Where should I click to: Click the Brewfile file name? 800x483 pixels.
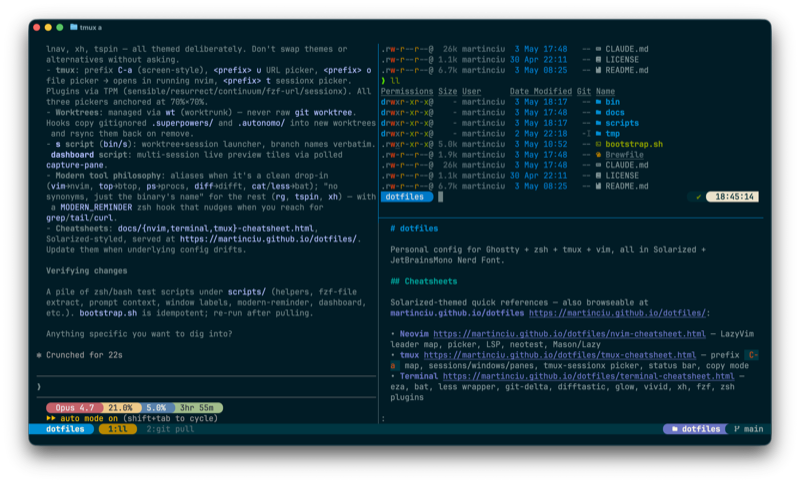pyautogui.click(x=624, y=155)
